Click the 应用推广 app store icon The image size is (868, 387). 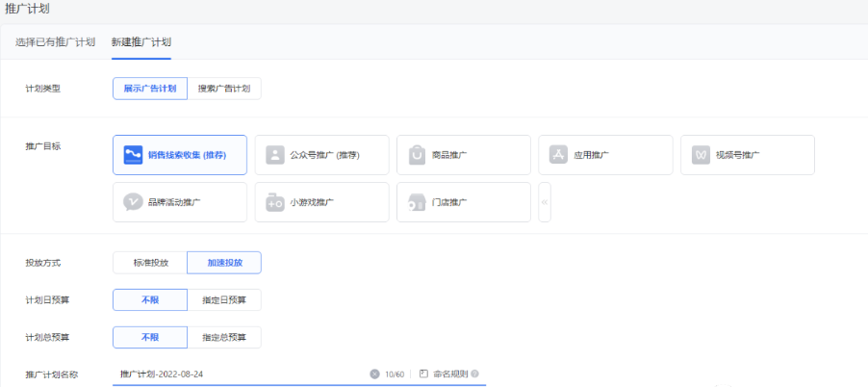558,155
